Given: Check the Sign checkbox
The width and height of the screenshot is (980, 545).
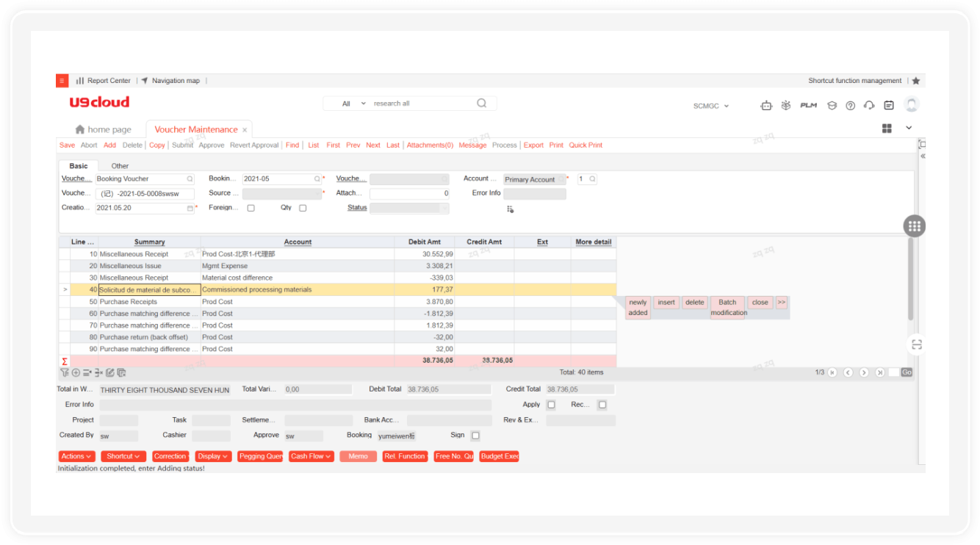Looking at the screenshot, I should 475,436.
